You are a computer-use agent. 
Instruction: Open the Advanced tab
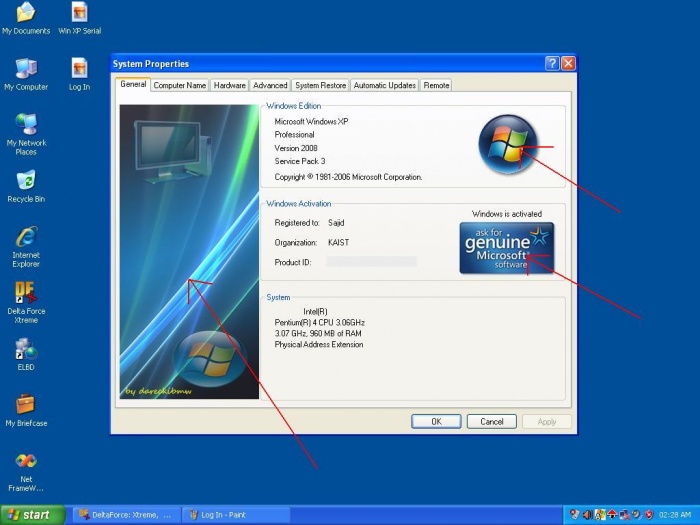point(270,85)
